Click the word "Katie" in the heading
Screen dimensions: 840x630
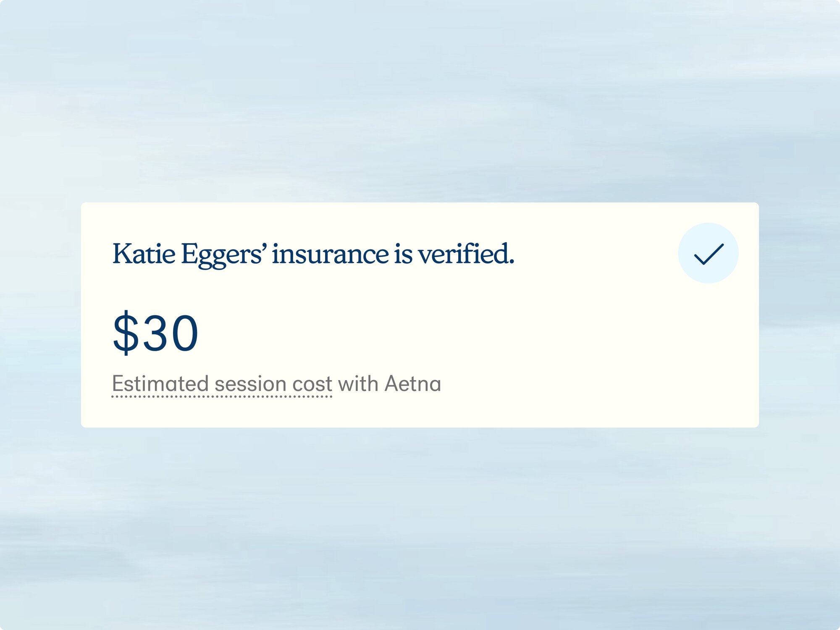(x=144, y=254)
